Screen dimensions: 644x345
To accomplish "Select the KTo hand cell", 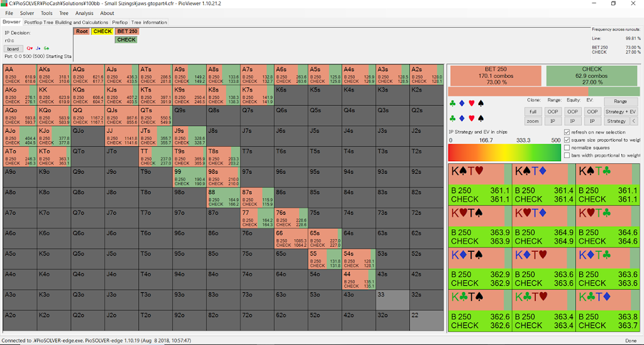I will 54,157.
